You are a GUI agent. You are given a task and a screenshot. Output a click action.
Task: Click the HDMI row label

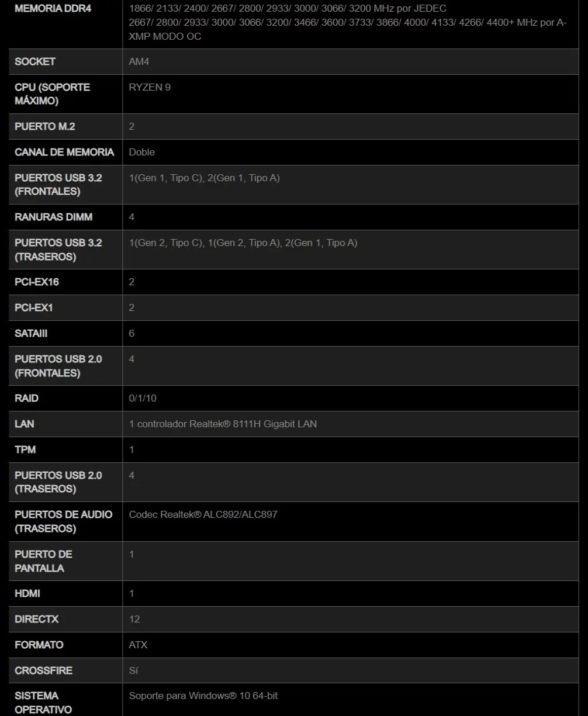click(x=27, y=593)
